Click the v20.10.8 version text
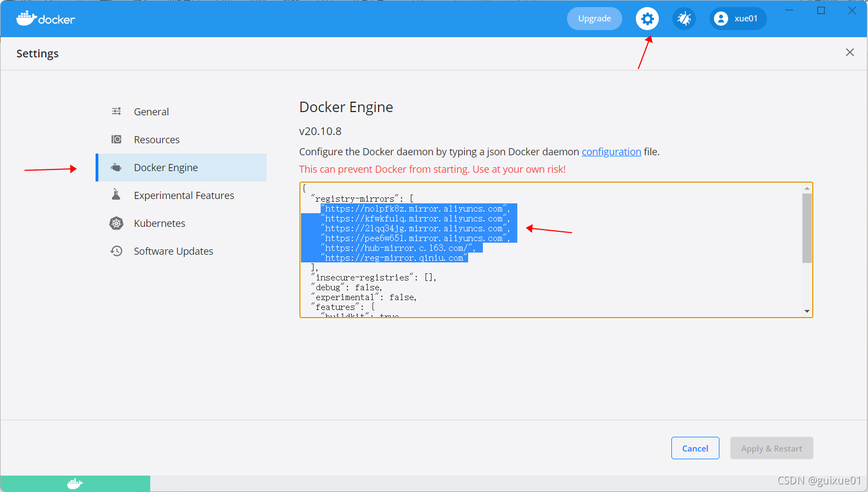This screenshot has height=492, width=868. tap(320, 131)
